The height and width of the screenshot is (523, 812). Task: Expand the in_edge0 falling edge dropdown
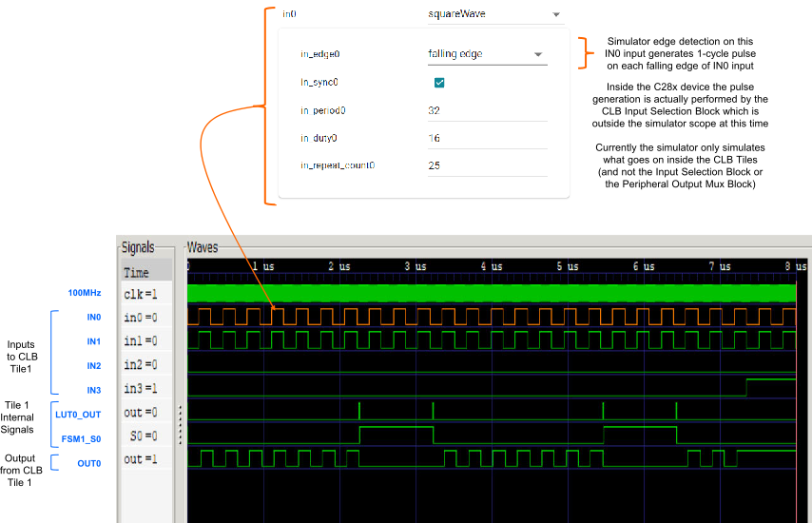coord(484,54)
